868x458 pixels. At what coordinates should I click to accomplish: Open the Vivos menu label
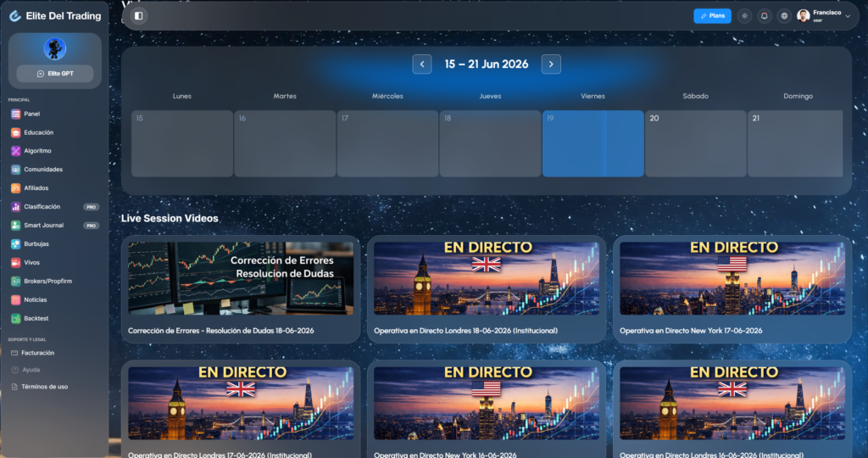coord(31,263)
